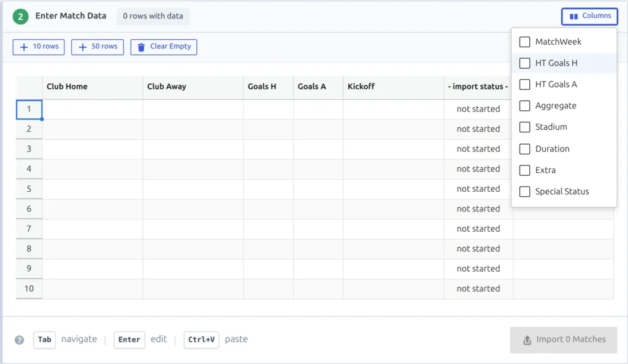Enable the HT Goals H column checkbox
The width and height of the screenshot is (628, 364).
525,63
